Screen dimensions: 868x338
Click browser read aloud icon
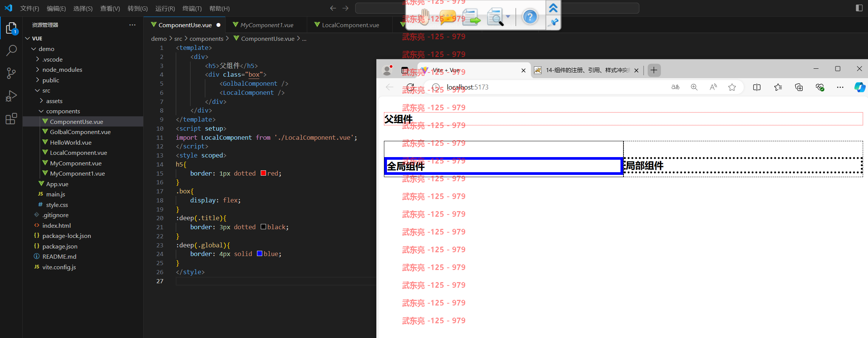point(713,87)
